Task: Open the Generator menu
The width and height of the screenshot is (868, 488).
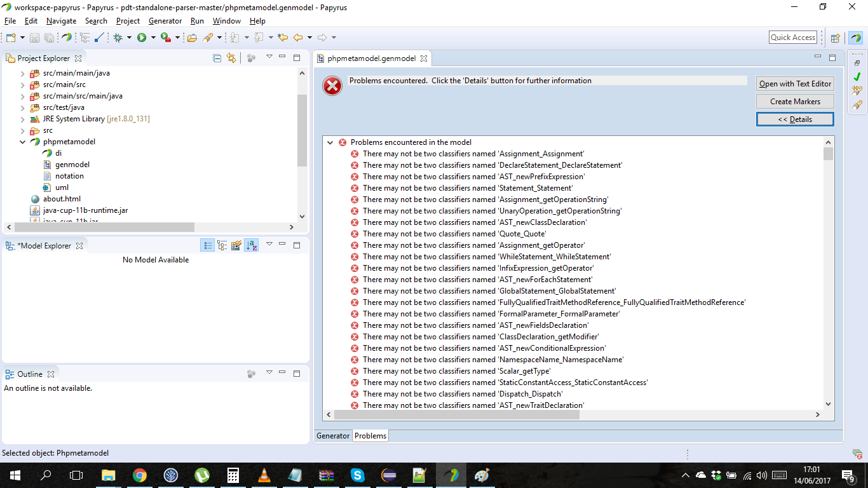Action: (165, 21)
